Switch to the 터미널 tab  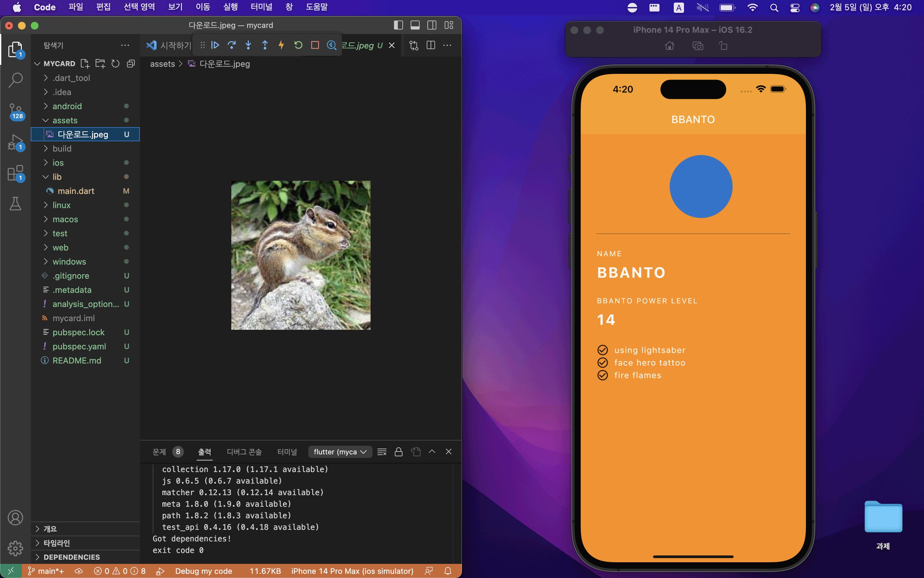287,452
